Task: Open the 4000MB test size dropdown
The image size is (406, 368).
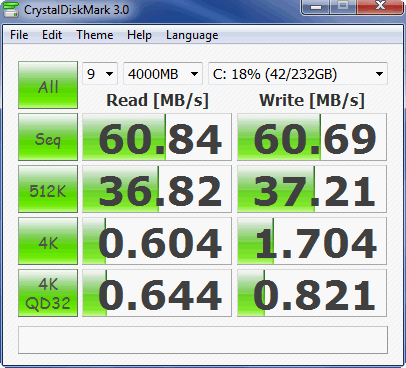Action: pos(163,74)
